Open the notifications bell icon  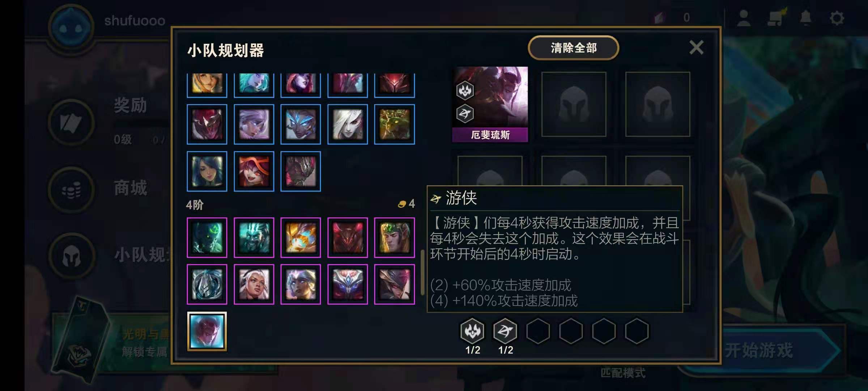coord(806,18)
